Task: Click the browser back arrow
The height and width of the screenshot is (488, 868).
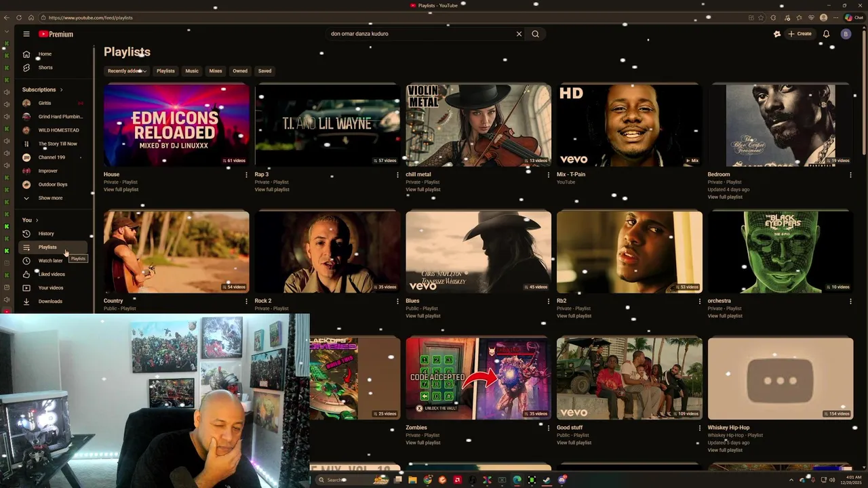Action: pyautogui.click(x=7, y=18)
